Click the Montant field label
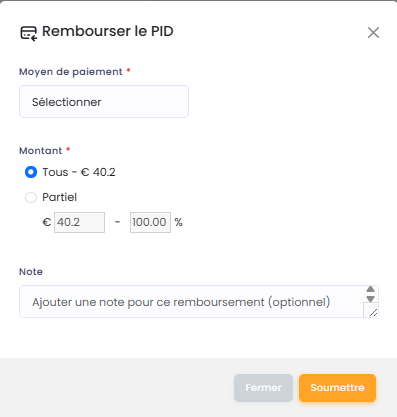The height and width of the screenshot is (417, 397). (41, 151)
